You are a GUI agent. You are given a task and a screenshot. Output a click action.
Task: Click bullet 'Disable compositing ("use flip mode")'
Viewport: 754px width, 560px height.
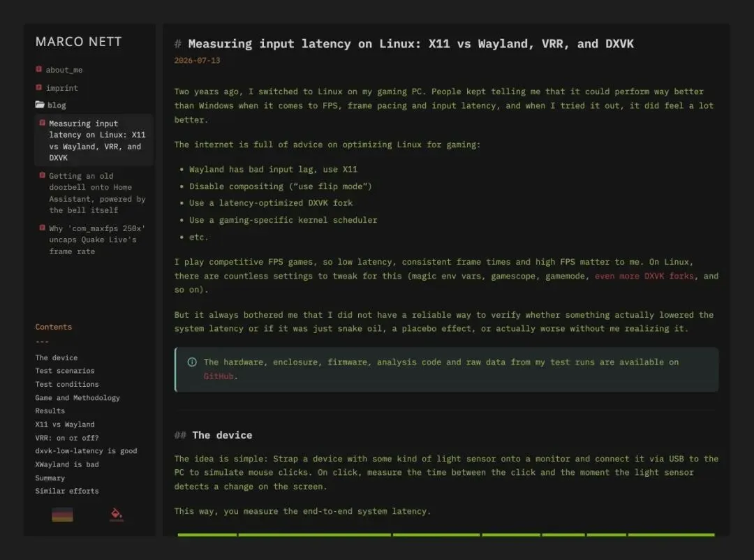coord(281,186)
